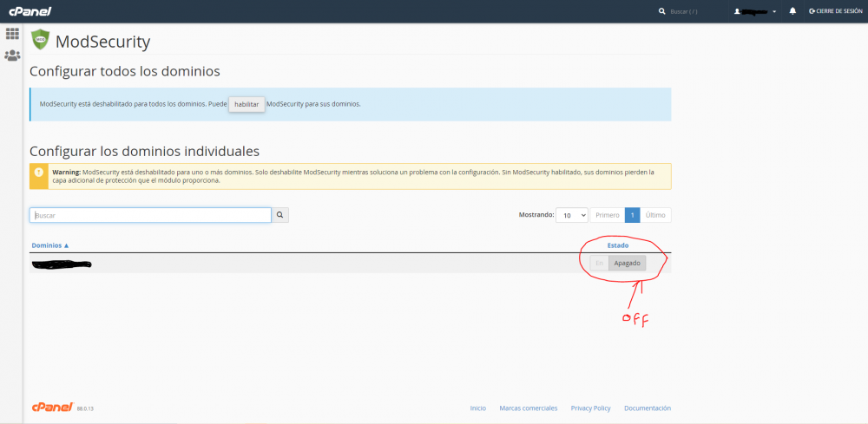
Task: Click the header search magnifier icon
Action: pos(662,11)
